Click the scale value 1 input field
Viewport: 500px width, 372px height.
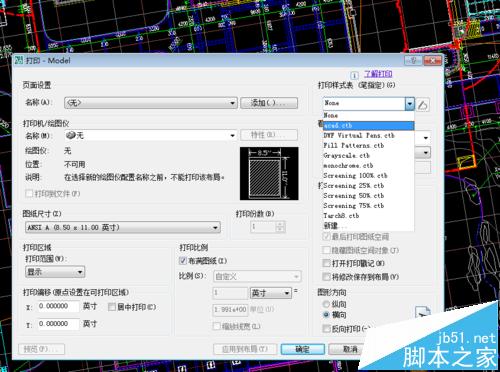pyautogui.click(x=230, y=293)
